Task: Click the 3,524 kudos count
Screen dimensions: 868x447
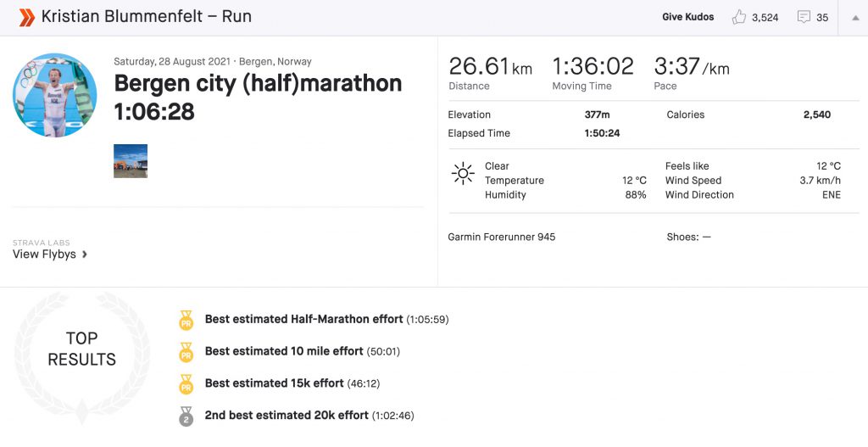Action: click(765, 18)
